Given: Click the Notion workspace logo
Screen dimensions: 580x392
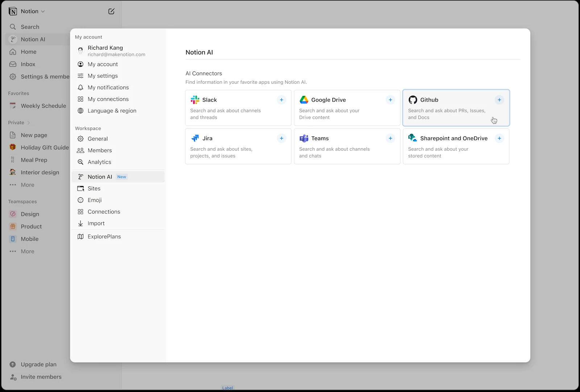Looking at the screenshot, I should click(13, 11).
